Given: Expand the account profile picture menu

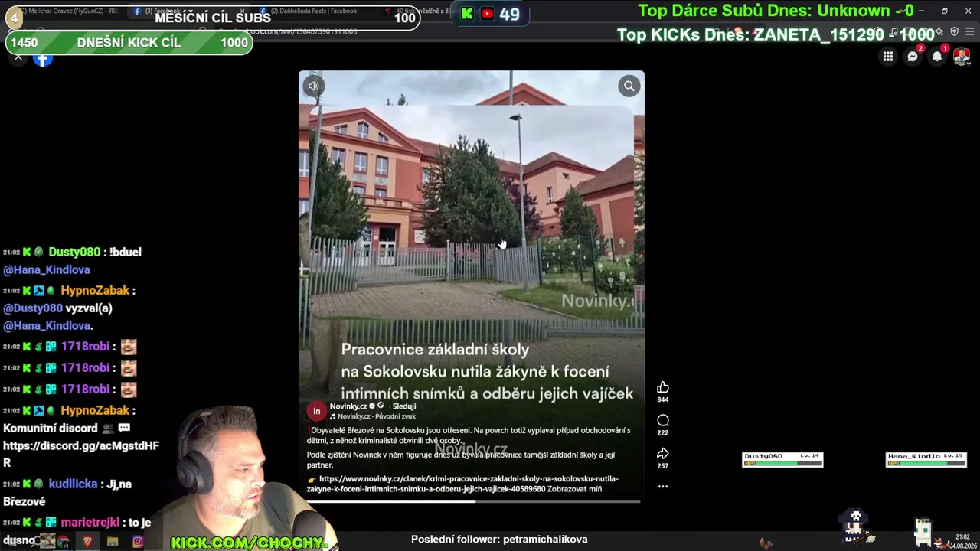Looking at the screenshot, I should point(962,57).
